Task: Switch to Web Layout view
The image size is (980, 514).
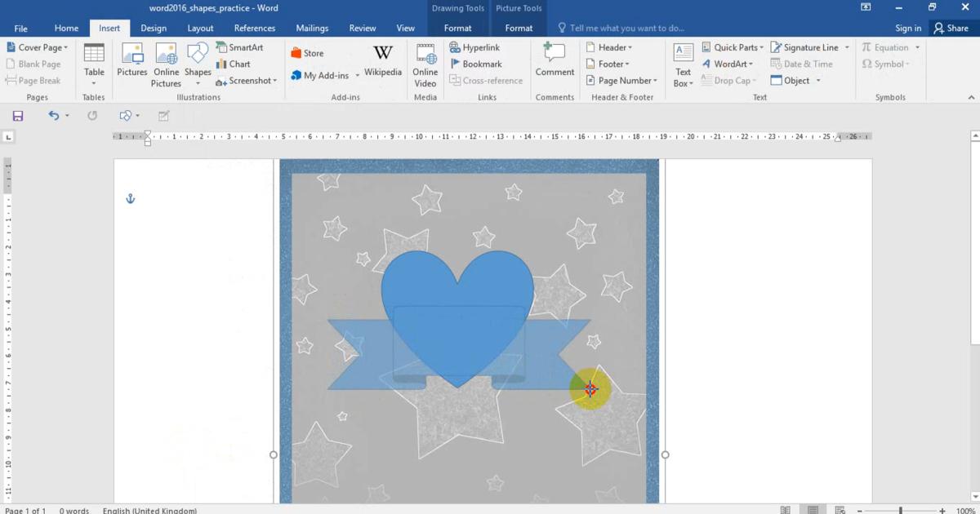Action: [840, 510]
